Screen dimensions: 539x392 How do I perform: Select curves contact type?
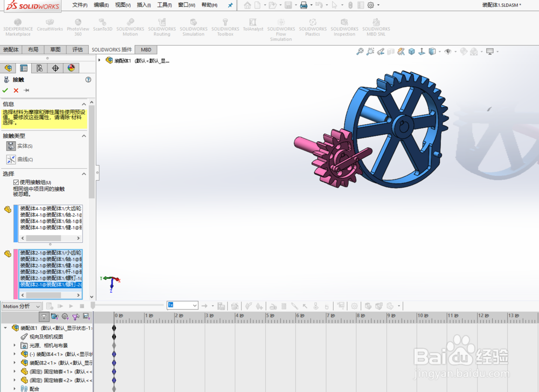pyautogui.click(x=11, y=159)
